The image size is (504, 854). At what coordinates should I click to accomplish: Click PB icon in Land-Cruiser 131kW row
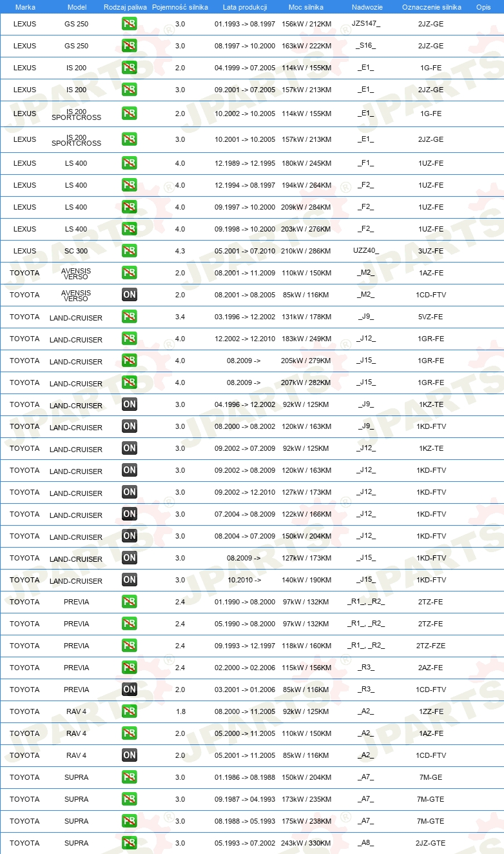(x=130, y=317)
